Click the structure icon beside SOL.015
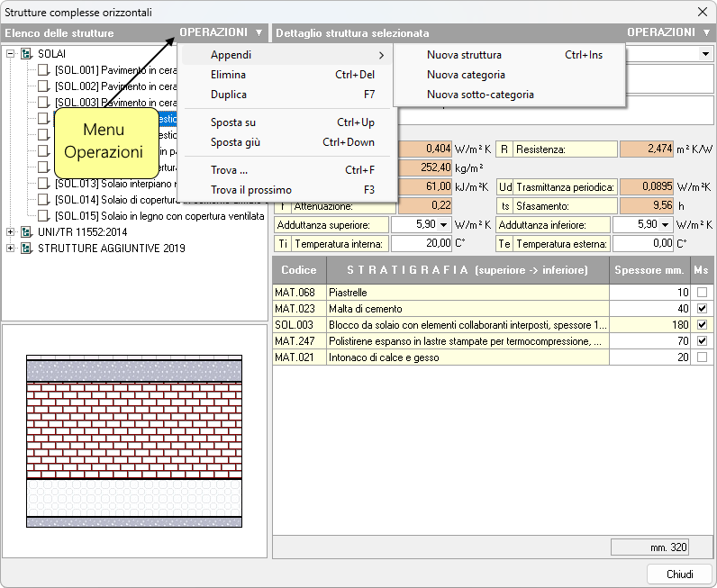 tap(43, 216)
